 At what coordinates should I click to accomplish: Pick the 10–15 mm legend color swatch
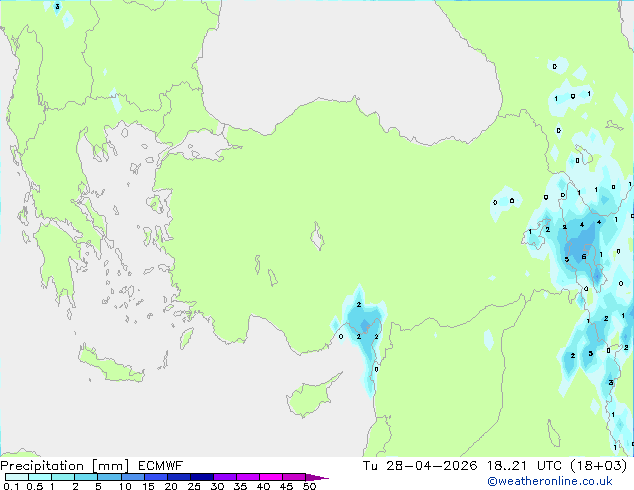click(x=132, y=477)
